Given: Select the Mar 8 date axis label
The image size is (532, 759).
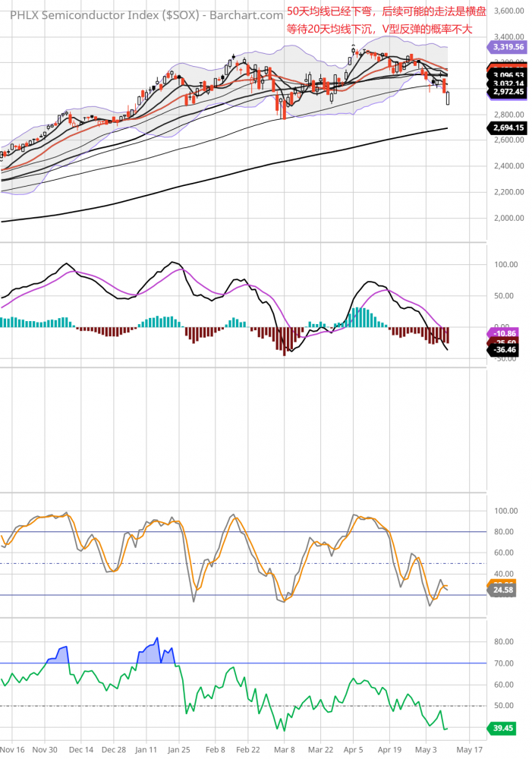Looking at the screenshot, I should pos(285,750).
